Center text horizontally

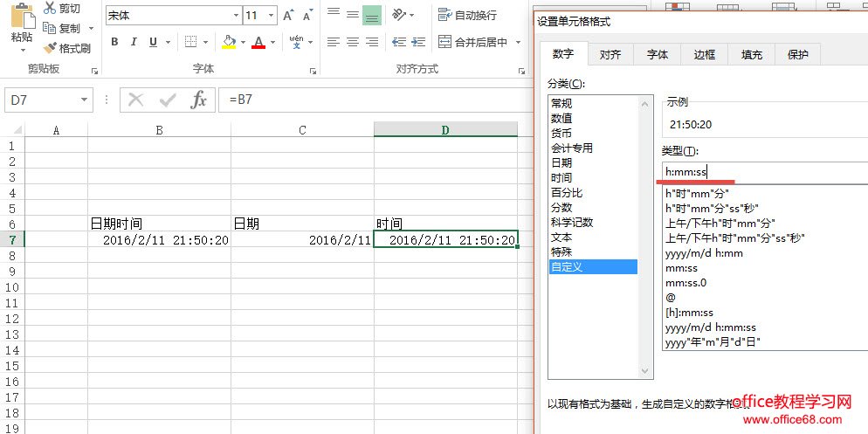pos(353,42)
